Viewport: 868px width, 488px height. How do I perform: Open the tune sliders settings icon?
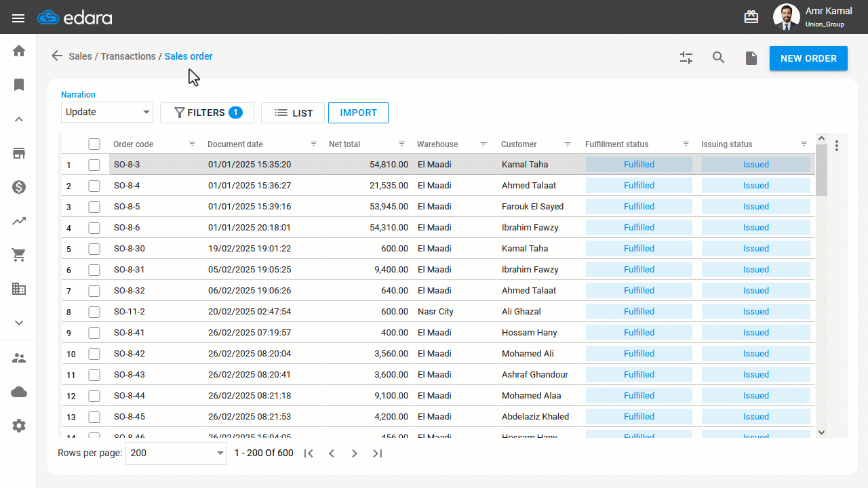686,58
